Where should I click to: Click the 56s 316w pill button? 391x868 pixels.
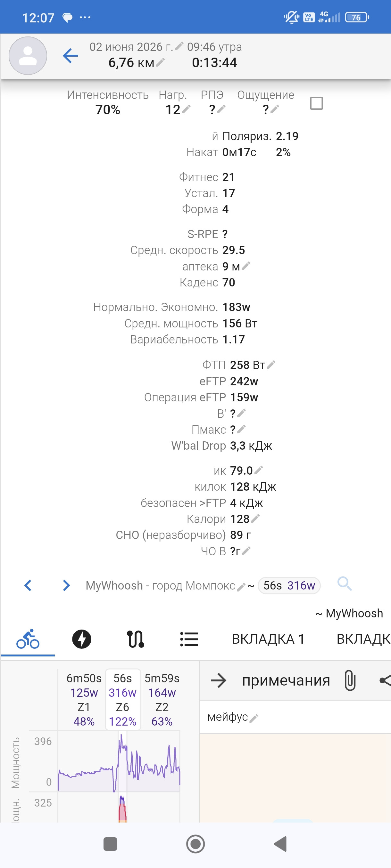(289, 586)
